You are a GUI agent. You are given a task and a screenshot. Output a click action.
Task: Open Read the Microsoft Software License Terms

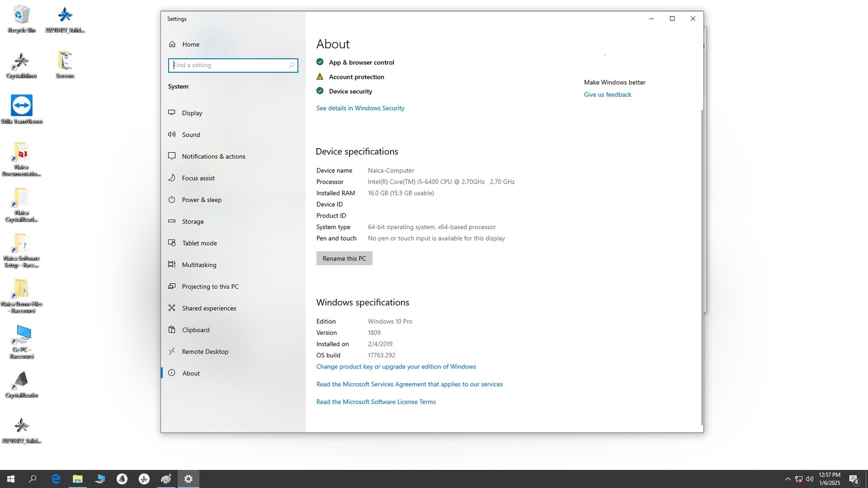[376, 402]
